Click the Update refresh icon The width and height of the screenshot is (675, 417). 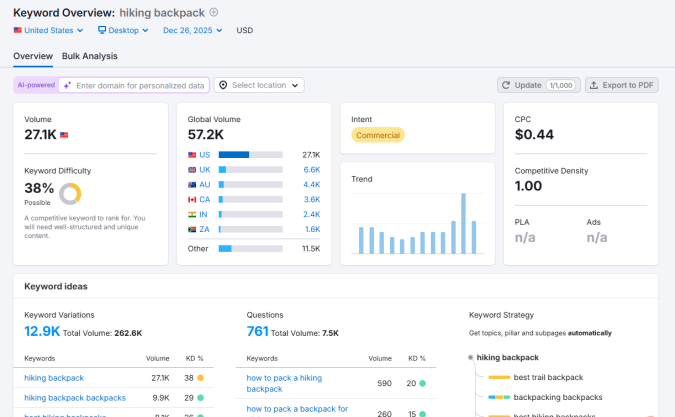[507, 85]
